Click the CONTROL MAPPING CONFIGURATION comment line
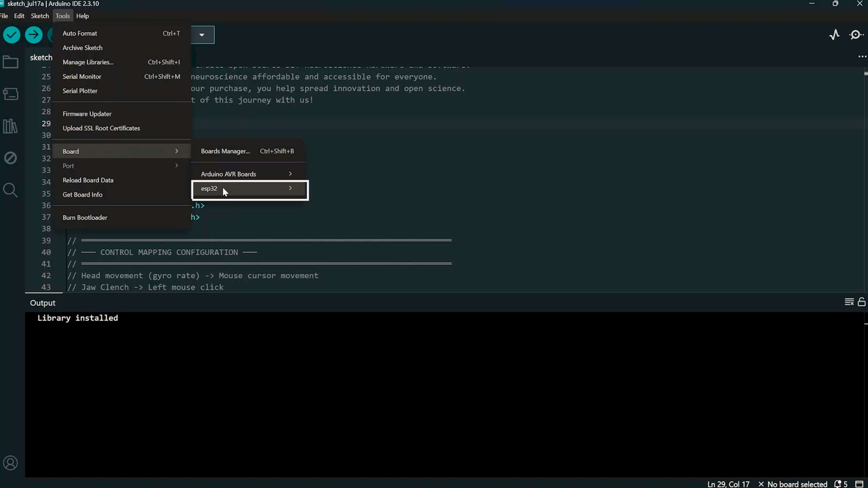This screenshot has height=488, width=868. point(162,252)
